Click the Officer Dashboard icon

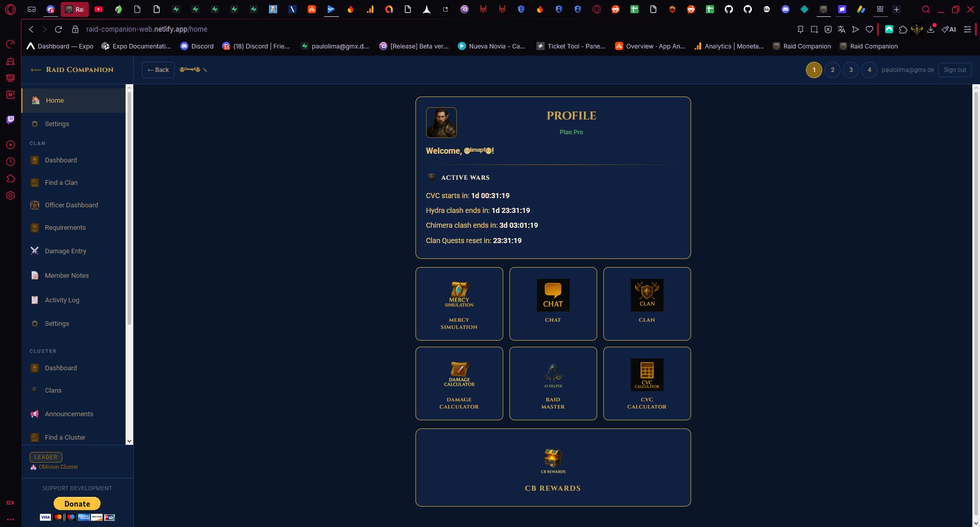(35, 205)
